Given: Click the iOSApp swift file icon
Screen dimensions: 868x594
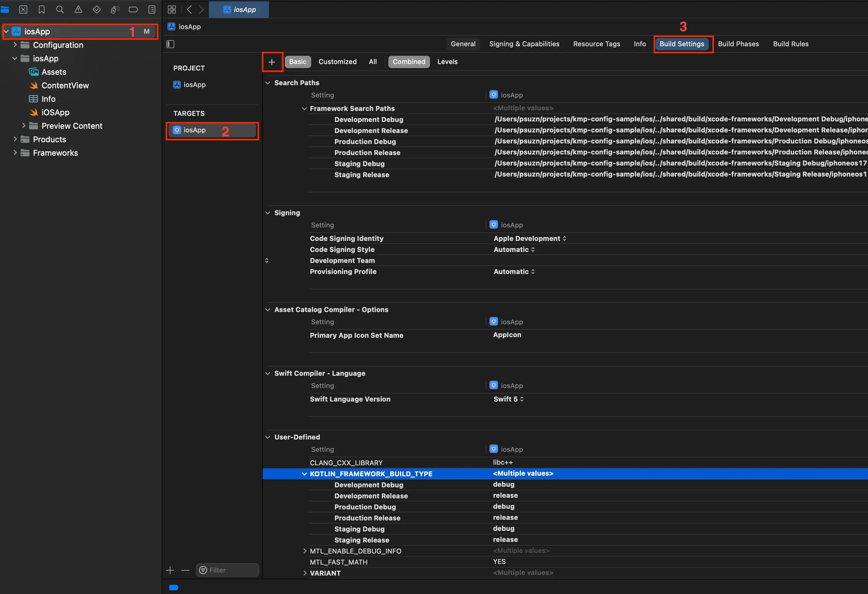Looking at the screenshot, I should click(34, 112).
